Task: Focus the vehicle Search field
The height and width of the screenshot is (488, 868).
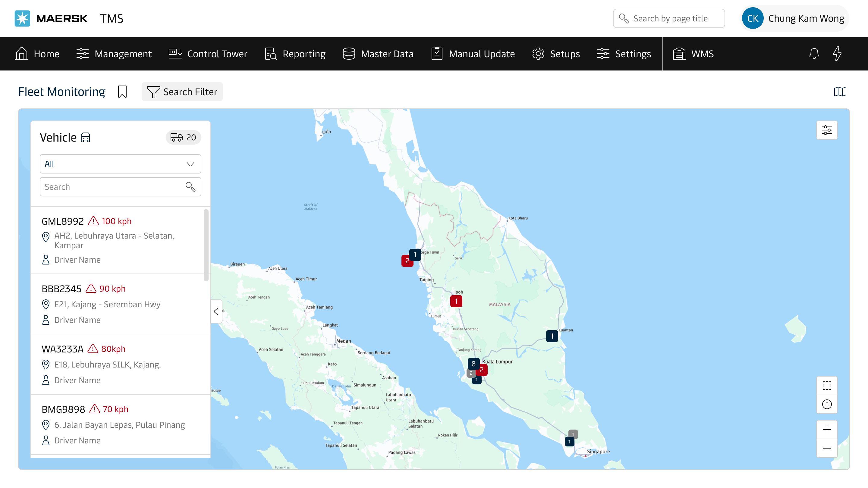Action: tap(113, 187)
